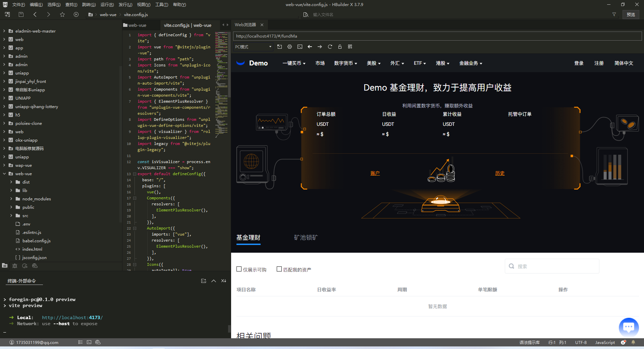644x349 pixels.
Task: Toggle fold on line 17 Components
Action: 135,198
